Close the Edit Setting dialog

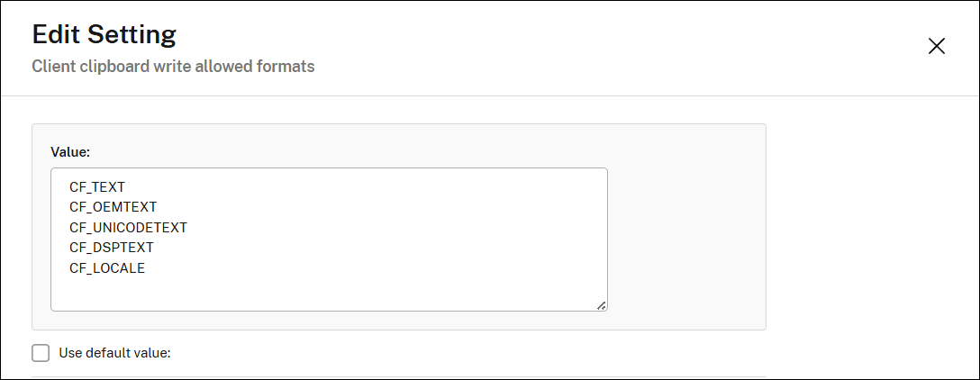point(936,47)
